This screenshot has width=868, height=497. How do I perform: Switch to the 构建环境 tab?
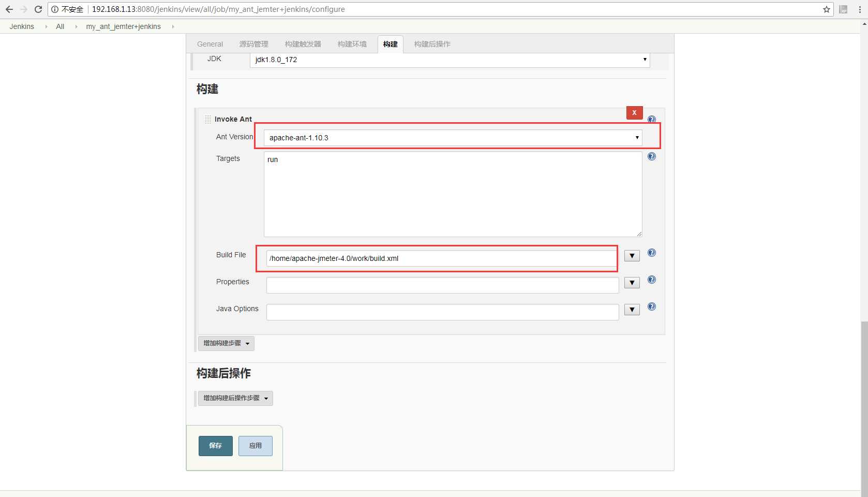coord(352,44)
